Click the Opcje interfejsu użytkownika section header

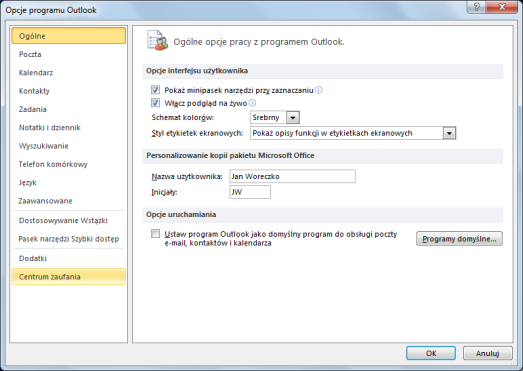point(322,71)
